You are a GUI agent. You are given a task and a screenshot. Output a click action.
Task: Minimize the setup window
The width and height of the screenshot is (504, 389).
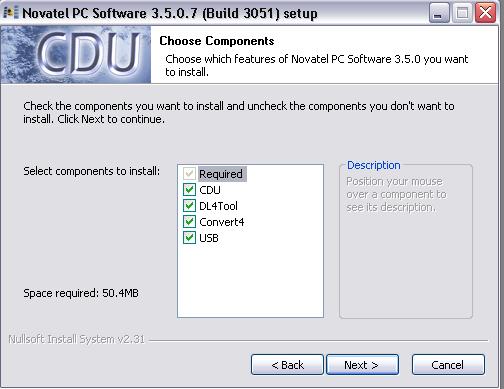pos(439,13)
